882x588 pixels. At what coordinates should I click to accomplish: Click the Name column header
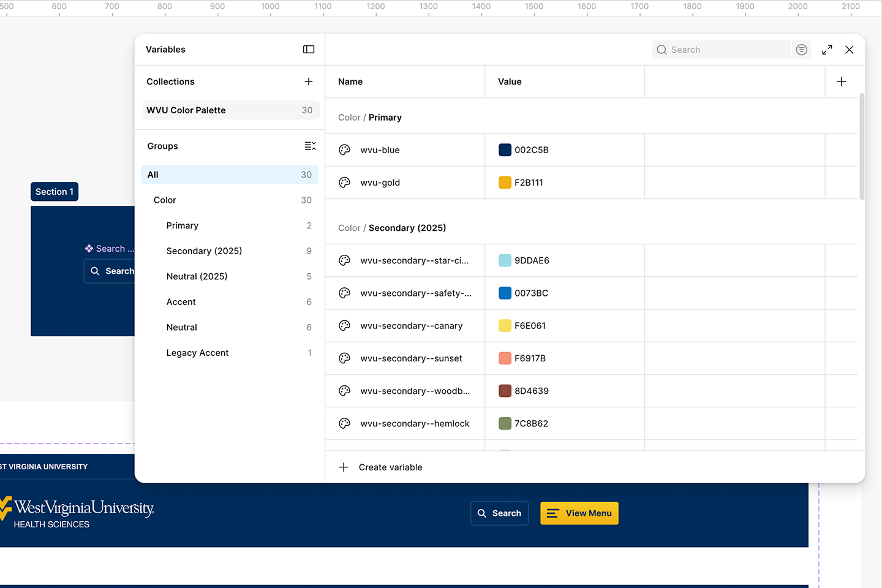point(350,81)
